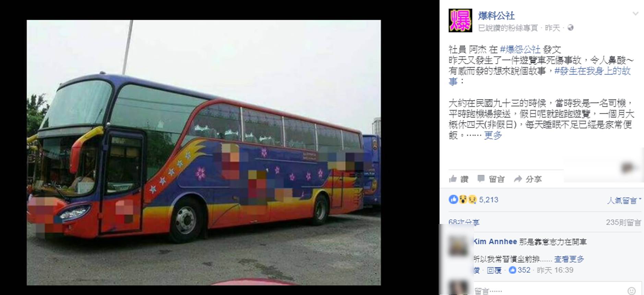Click the 留言 comment bubble icon

tap(481, 178)
